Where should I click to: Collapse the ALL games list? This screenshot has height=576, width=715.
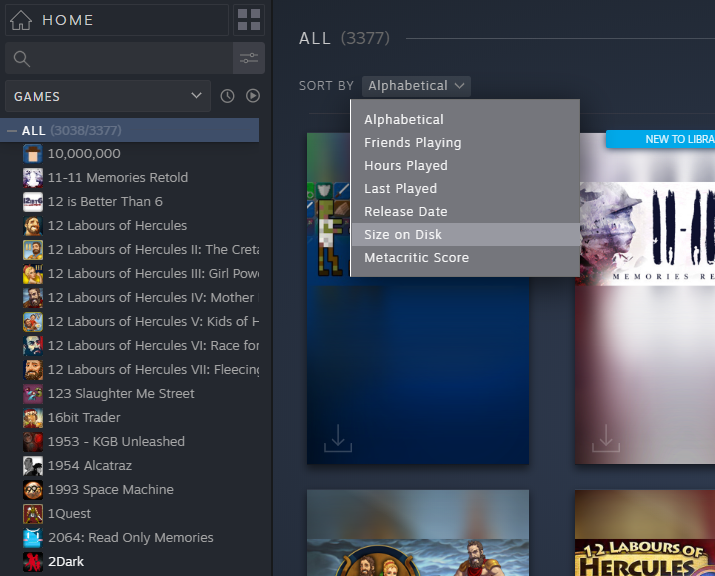12,131
